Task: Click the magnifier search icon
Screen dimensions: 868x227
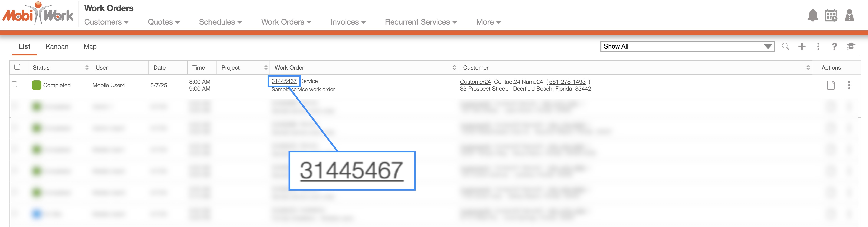Action: coord(786,46)
